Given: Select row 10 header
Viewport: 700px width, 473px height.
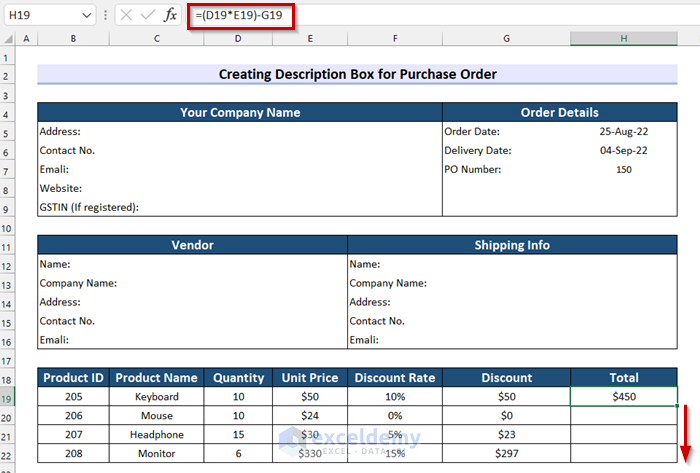Looking at the screenshot, I should point(6,228).
